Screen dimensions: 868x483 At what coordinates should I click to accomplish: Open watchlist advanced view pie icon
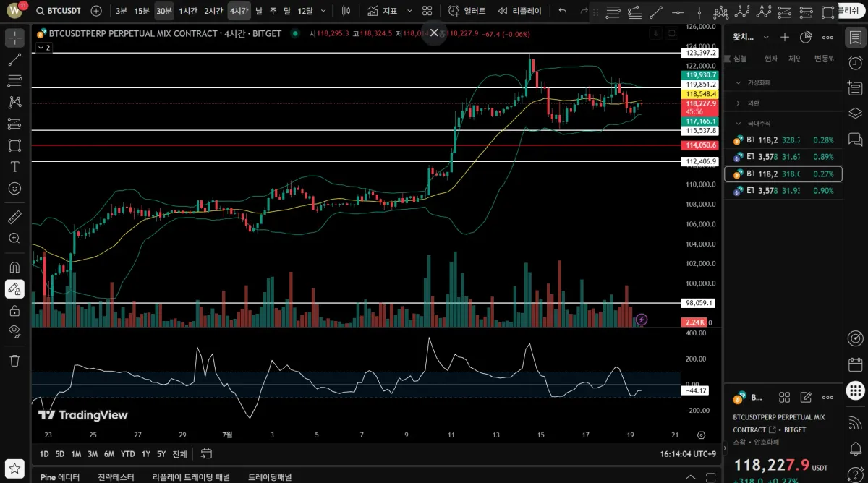[x=806, y=37]
